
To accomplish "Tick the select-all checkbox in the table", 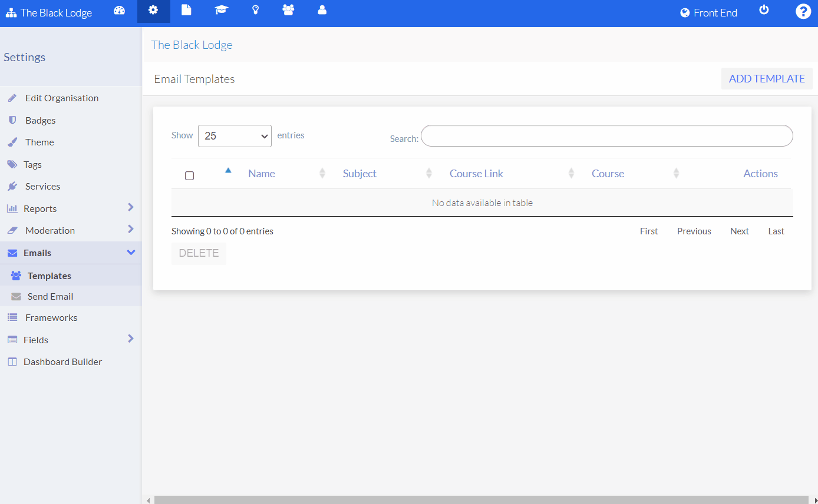I will 189,175.
